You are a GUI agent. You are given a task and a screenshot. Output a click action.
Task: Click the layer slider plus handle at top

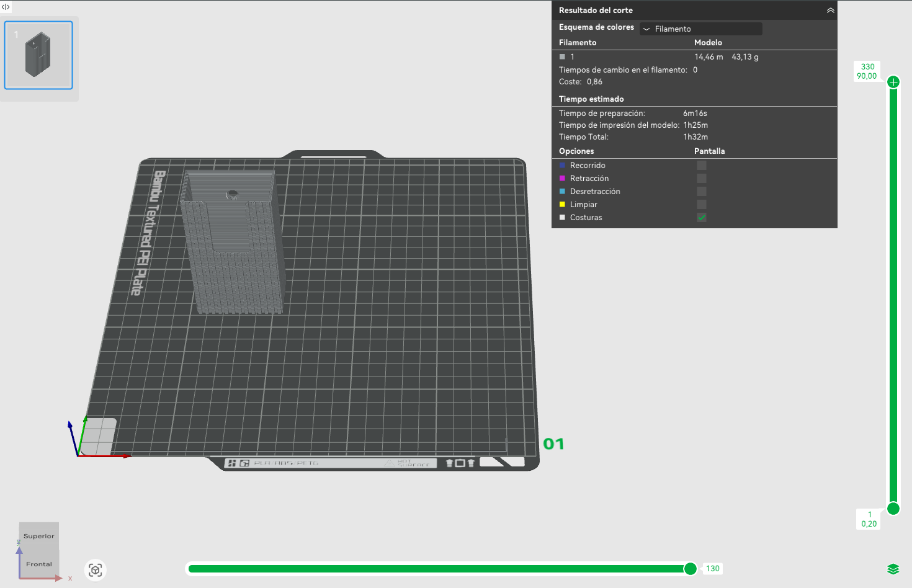pyautogui.click(x=893, y=82)
